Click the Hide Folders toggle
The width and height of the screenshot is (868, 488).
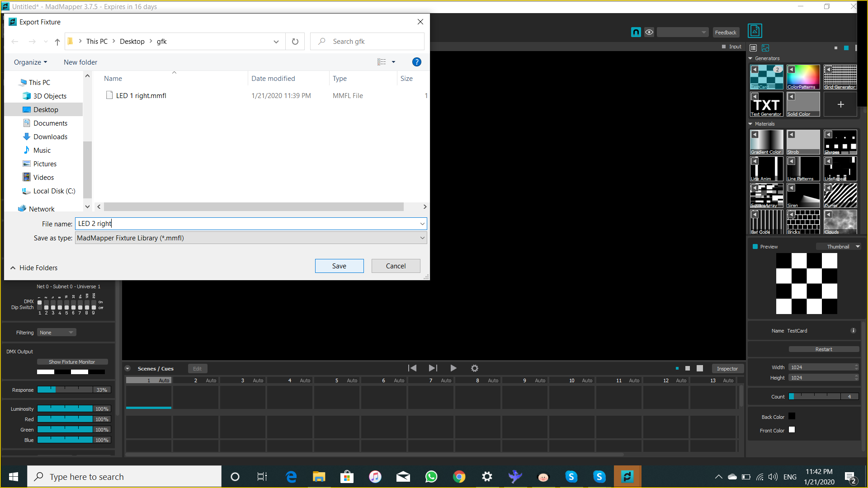point(34,267)
